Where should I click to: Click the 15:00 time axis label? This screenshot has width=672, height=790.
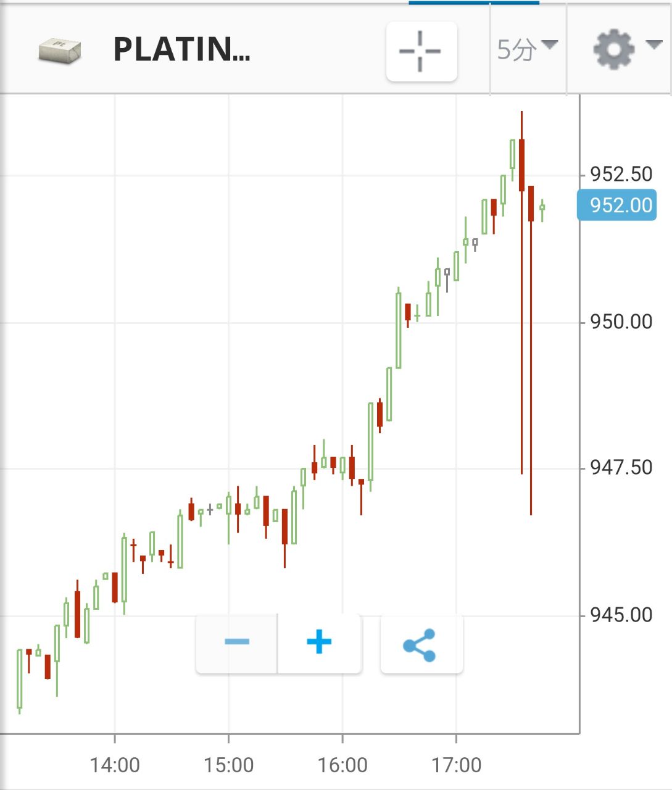click(228, 765)
